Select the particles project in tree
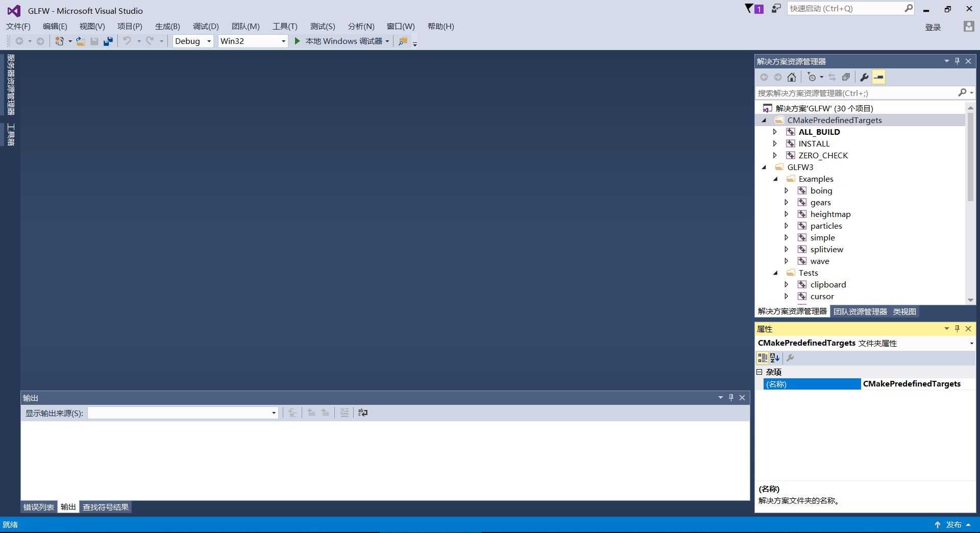This screenshot has width=980, height=533. (x=826, y=226)
